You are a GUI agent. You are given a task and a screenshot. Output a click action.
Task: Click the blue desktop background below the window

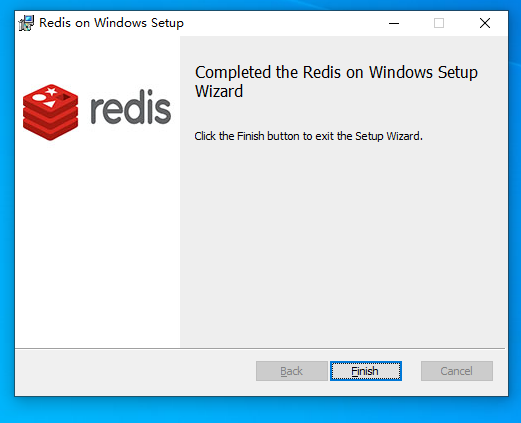point(260,411)
